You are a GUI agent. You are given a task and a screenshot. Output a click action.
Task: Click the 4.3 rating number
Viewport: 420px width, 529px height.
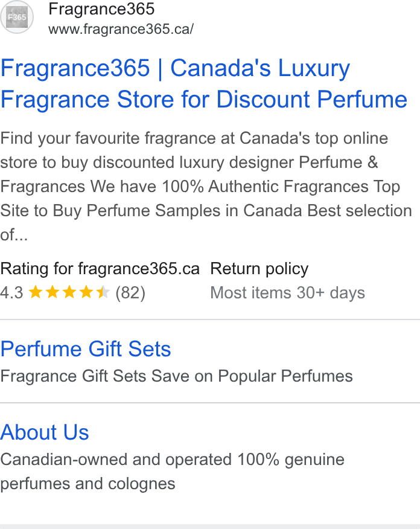(12, 292)
